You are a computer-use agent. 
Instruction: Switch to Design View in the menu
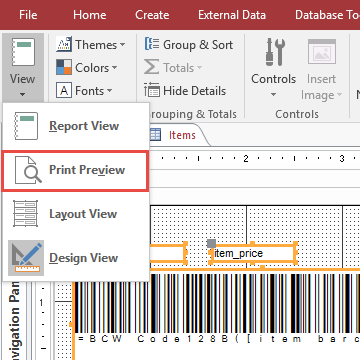(x=76, y=258)
